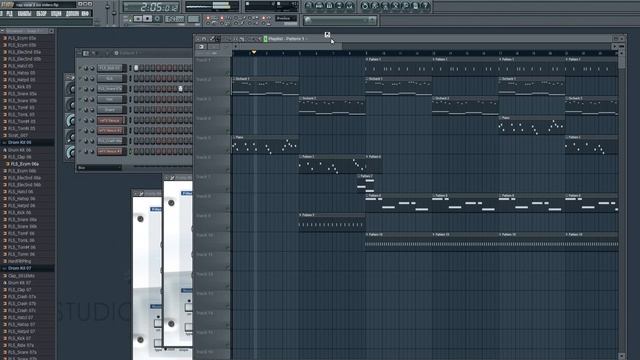The width and height of the screenshot is (640, 360).
Task: Open the step sequencer shortcut icon
Action: pyautogui.click(x=319, y=6)
